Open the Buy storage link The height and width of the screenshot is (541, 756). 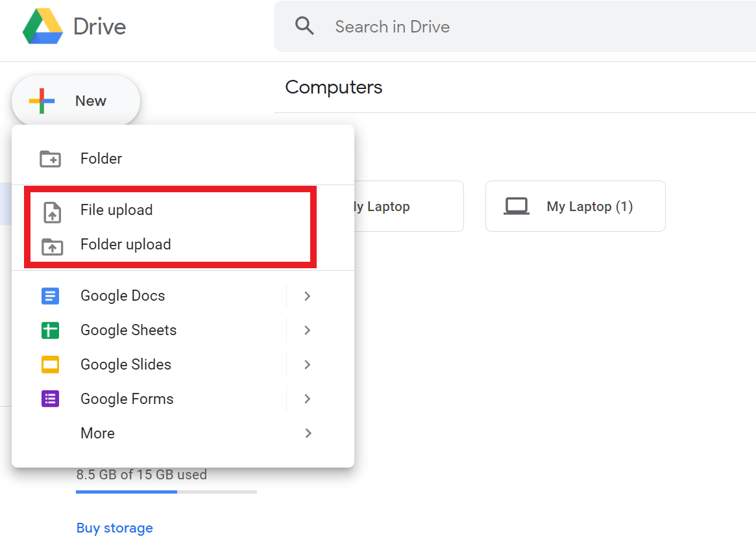click(x=115, y=528)
